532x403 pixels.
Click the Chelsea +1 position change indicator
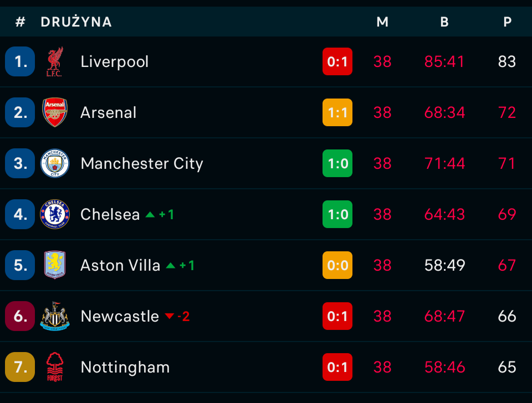pyautogui.click(x=160, y=214)
